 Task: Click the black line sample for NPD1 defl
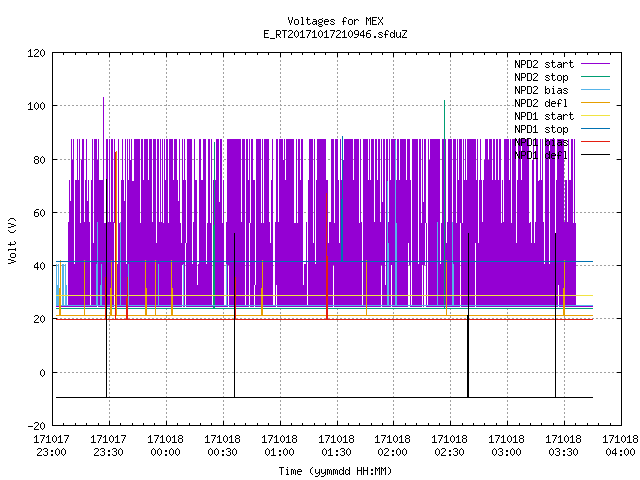595,155
